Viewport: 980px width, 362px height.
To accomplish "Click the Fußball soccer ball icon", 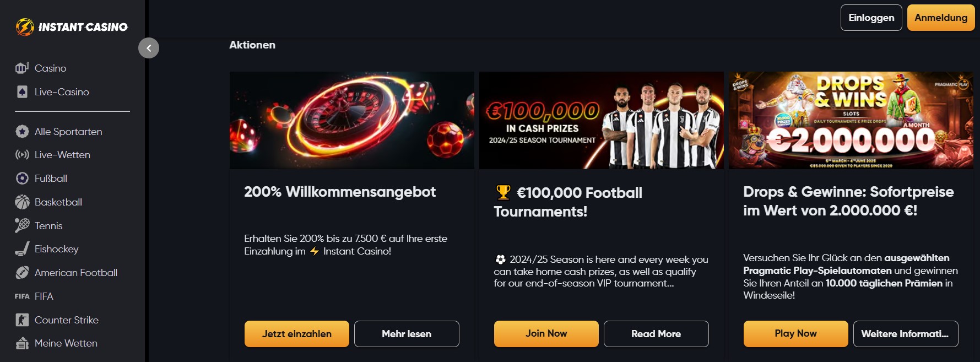I will 21,178.
